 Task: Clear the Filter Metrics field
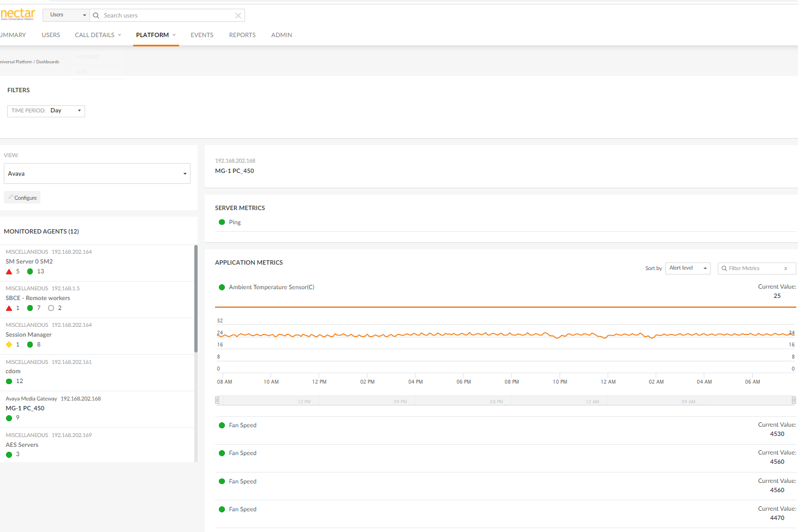[785, 268]
